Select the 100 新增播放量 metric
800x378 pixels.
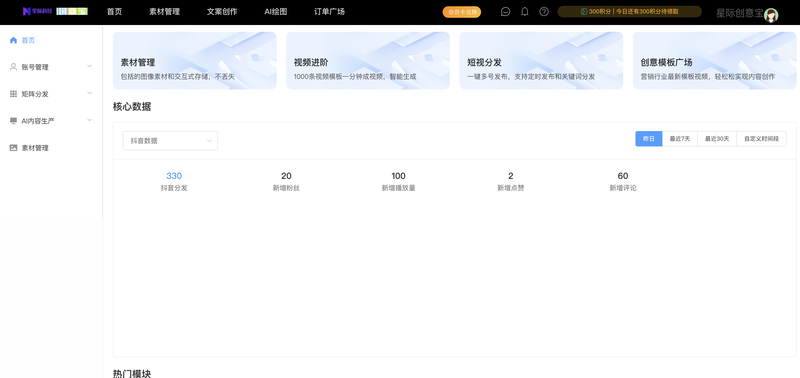(x=398, y=182)
